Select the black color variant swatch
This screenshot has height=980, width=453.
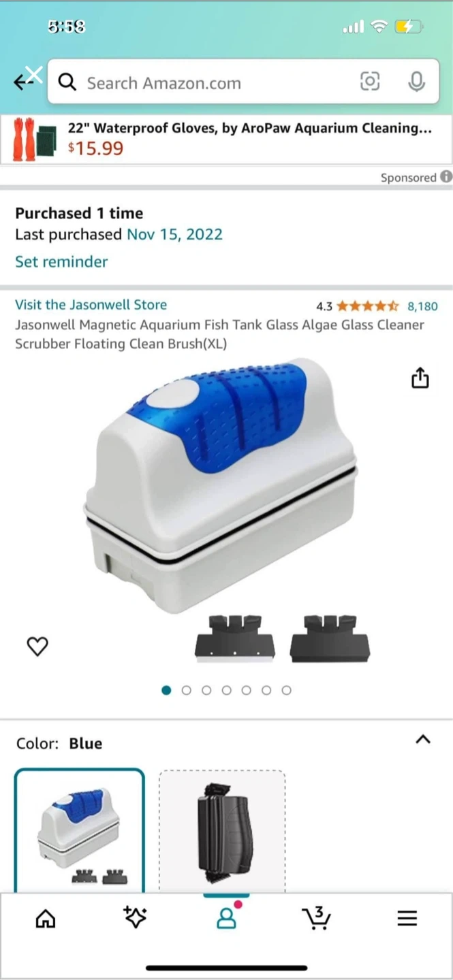(222, 830)
